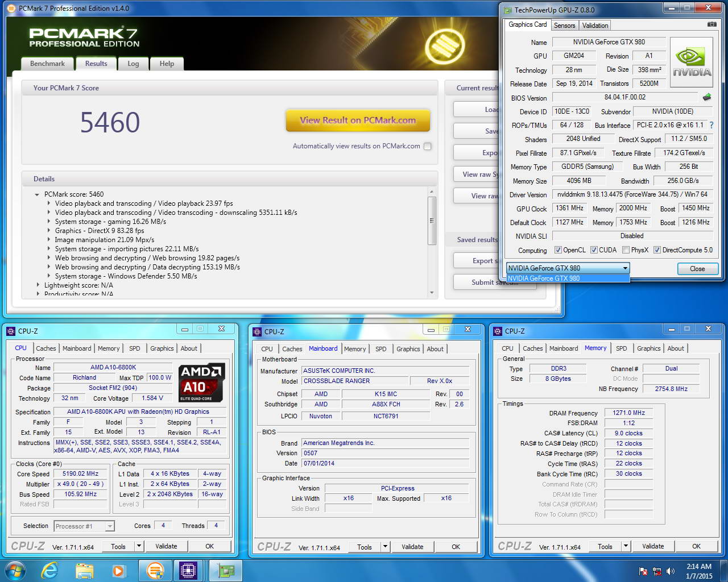Image resolution: width=728 pixels, height=582 pixels.
Task: Open the Windows Start button
Action: point(15,571)
